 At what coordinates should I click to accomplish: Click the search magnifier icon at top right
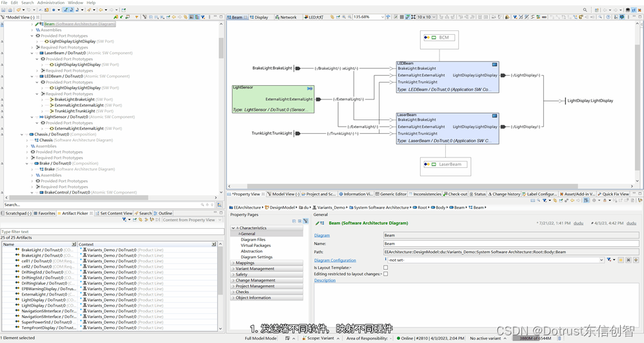585,10
